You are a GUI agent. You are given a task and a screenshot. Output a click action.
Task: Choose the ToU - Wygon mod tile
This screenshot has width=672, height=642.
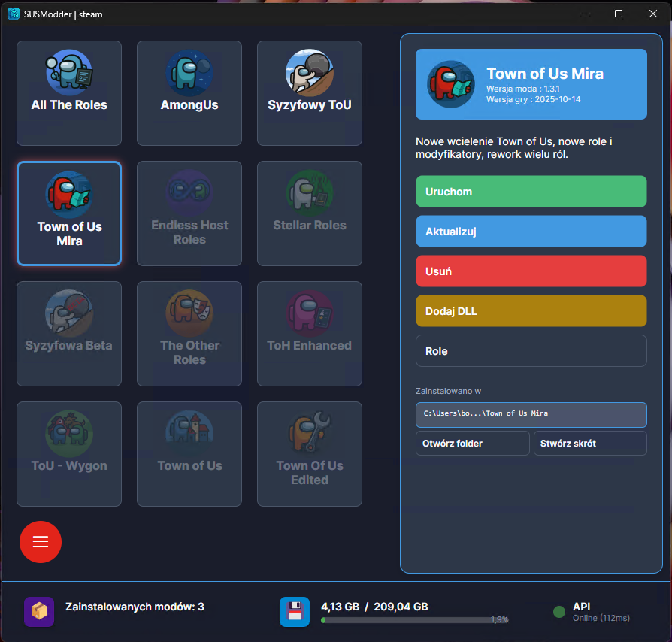point(69,454)
